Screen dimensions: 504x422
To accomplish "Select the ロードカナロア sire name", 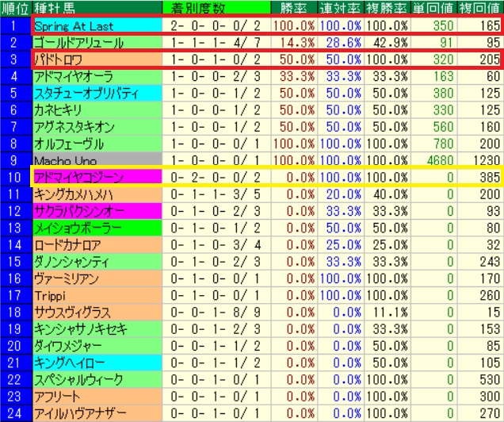I will point(67,245).
